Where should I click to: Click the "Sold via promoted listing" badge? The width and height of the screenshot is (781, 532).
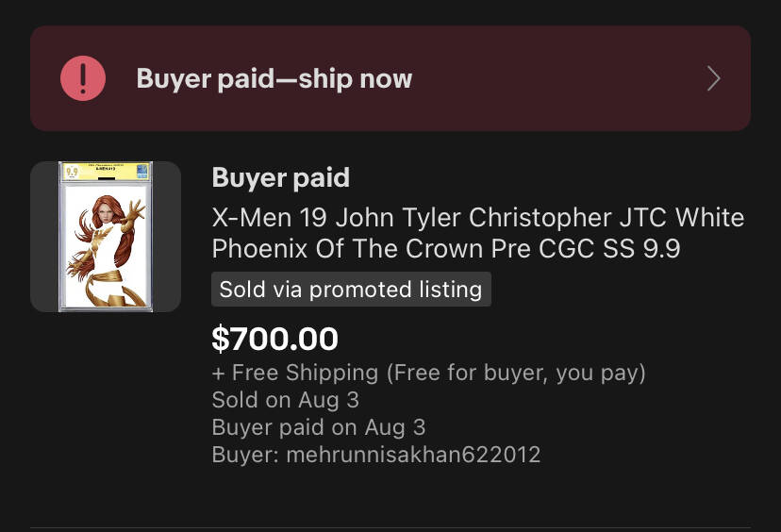point(351,289)
